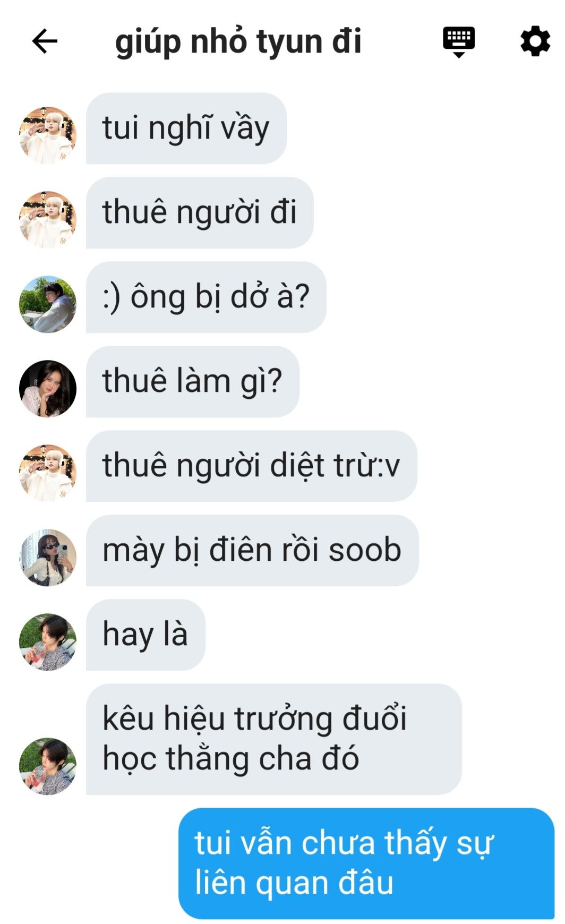Tap avatar beside 'thuê người đi' message

[x=48, y=219]
